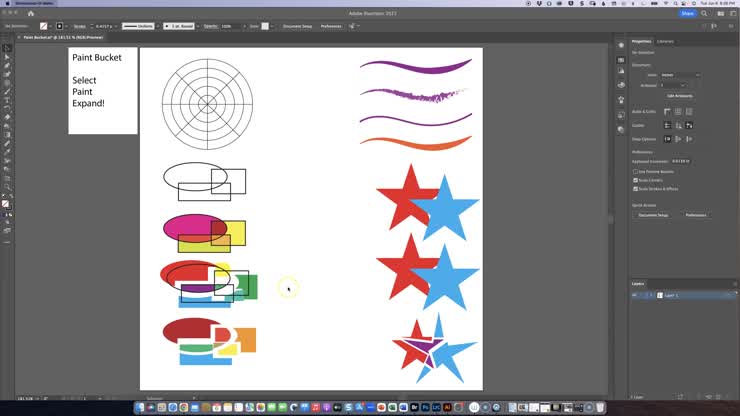
Task: Click the fill swatch in control bar
Action: (43, 26)
